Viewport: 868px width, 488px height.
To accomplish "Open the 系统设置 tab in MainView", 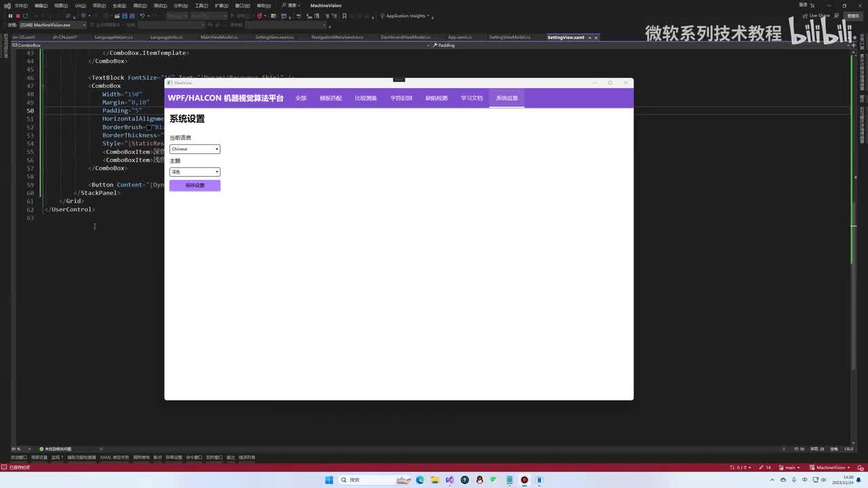I will 507,98.
